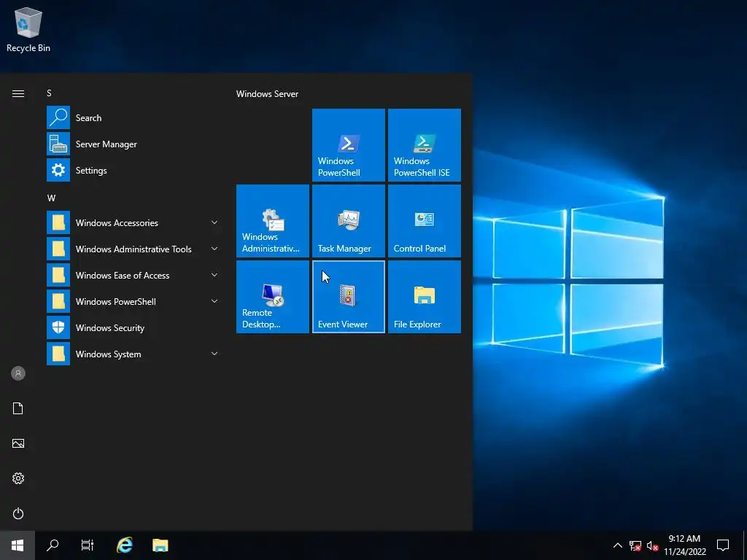Open Documents from the Start left rail
Viewport: 747px width, 560px height.
18,408
